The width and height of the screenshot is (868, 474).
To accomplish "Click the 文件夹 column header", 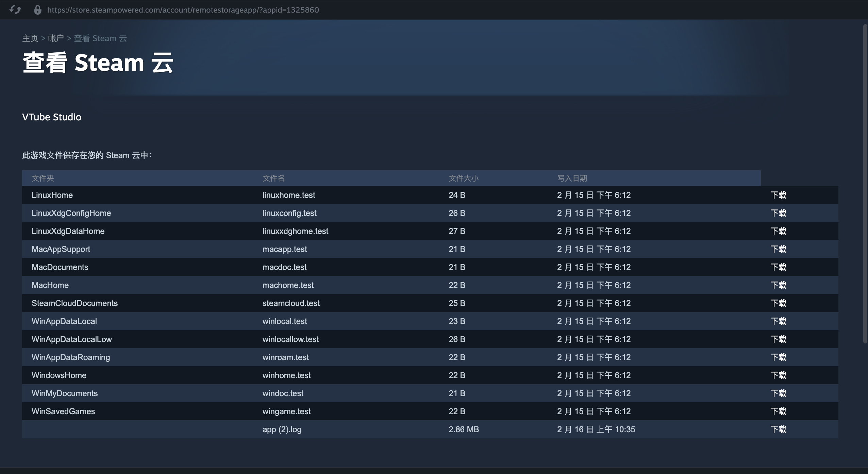I will (43, 178).
